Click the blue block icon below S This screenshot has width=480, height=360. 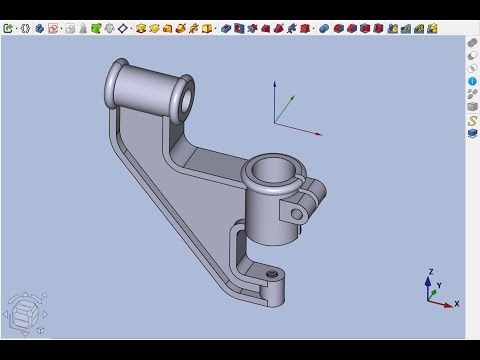(472, 134)
